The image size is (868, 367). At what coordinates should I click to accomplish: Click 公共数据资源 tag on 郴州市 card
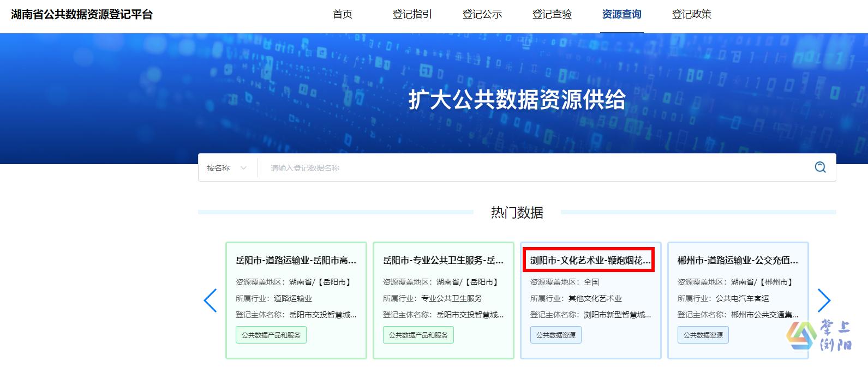[703, 335]
